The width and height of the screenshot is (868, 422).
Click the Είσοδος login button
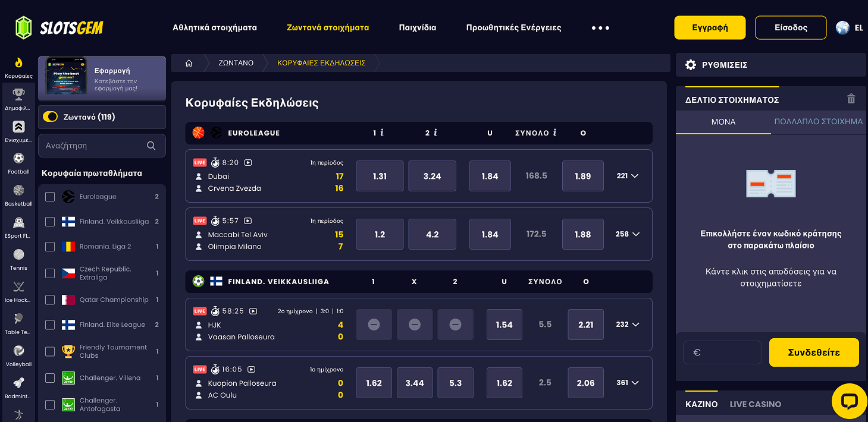point(791,28)
